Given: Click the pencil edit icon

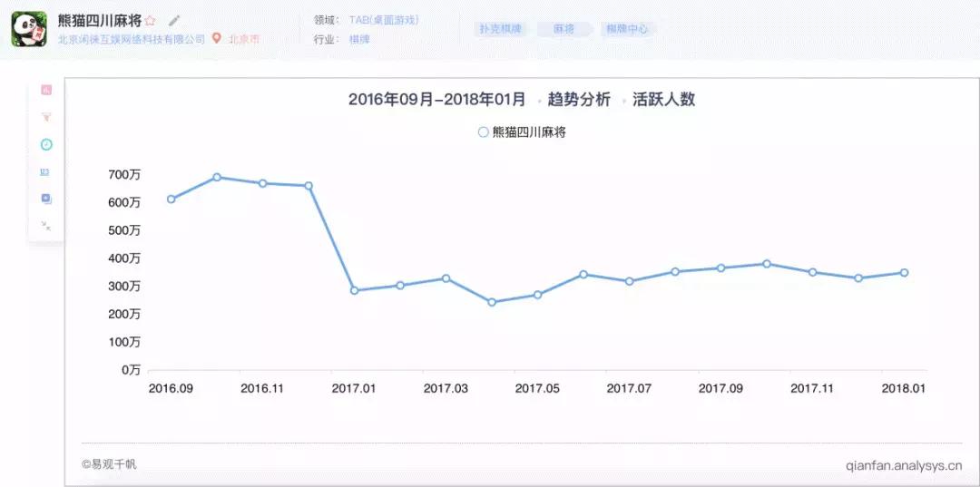Looking at the screenshot, I should point(173,21).
